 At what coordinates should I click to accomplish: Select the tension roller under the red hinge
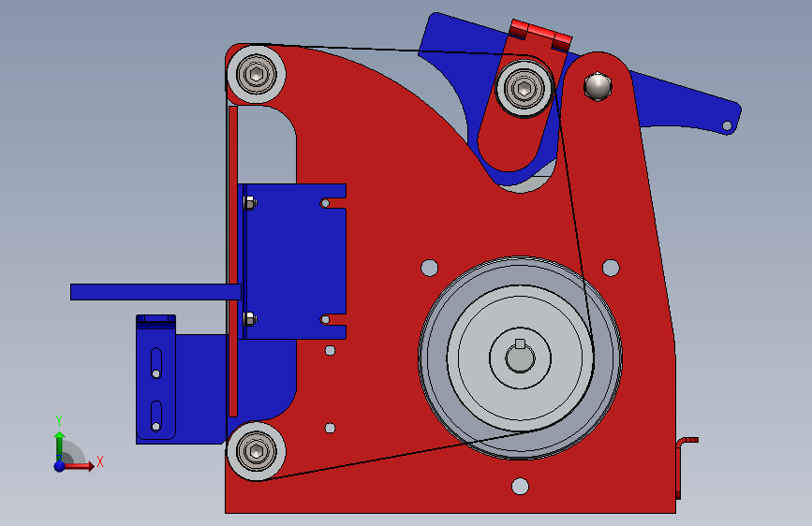(x=524, y=89)
